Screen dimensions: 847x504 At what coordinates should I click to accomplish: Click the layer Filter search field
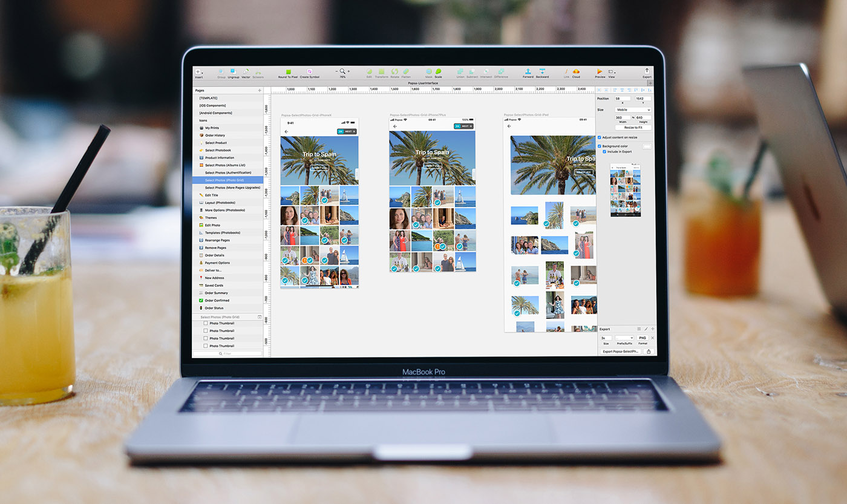227,353
